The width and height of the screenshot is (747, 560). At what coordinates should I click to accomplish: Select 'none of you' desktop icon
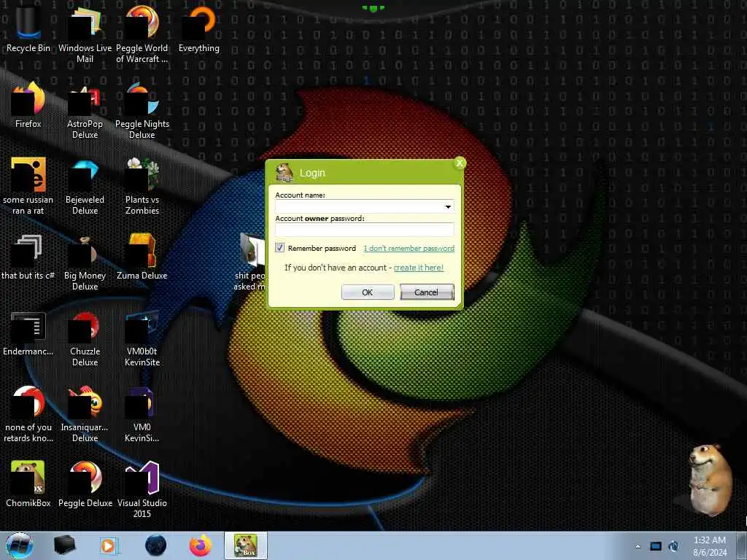28,413
